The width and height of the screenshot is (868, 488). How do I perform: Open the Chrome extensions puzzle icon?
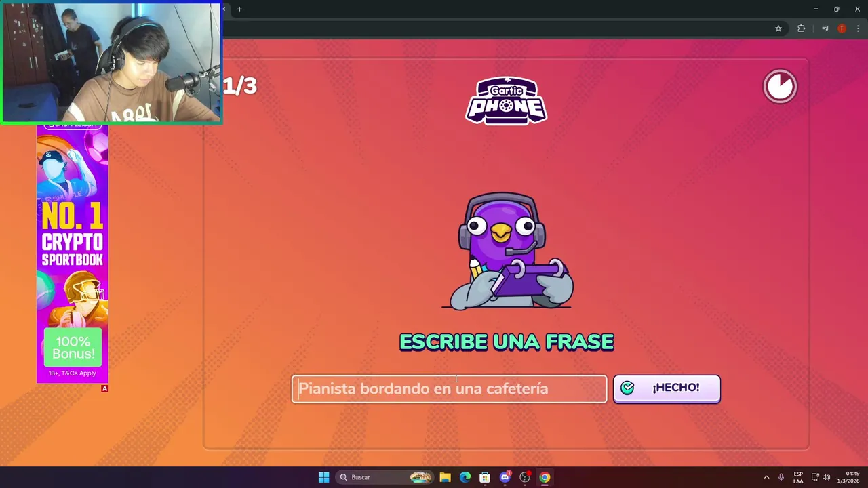click(801, 28)
